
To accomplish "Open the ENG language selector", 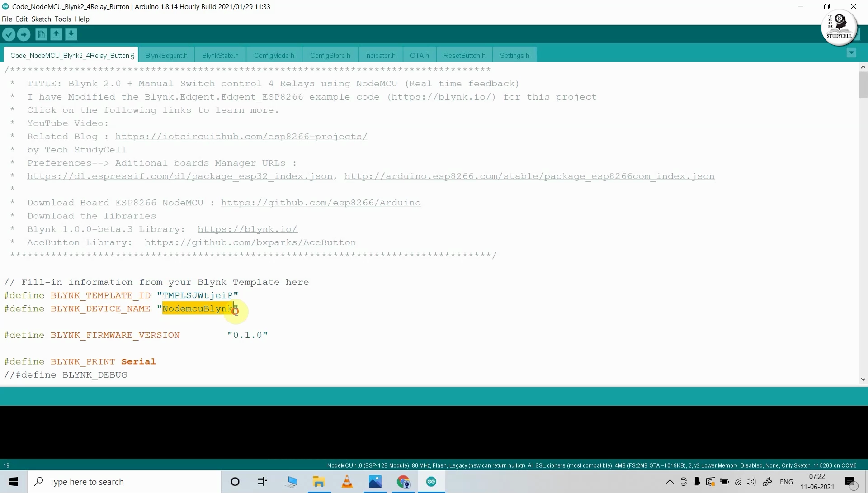I will (788, 482).
